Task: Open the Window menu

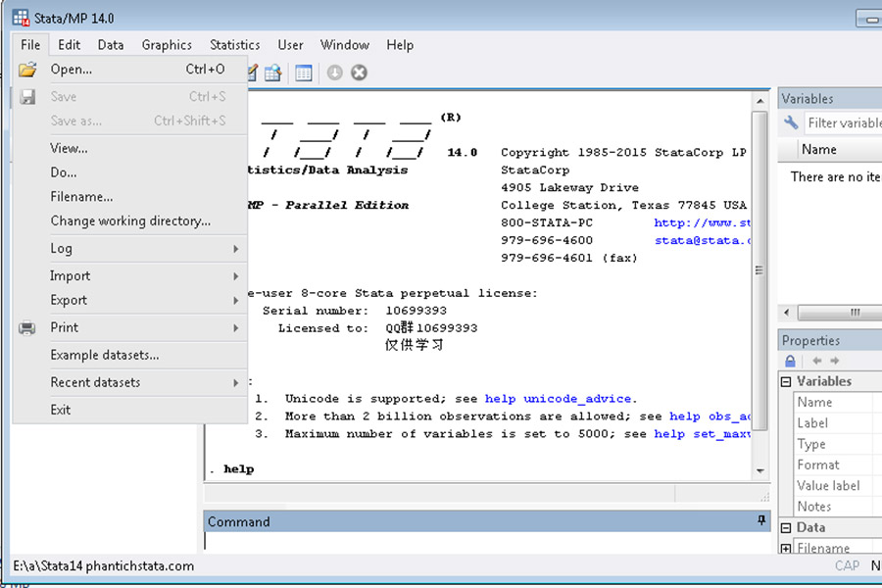Action: tap(345, 45)
